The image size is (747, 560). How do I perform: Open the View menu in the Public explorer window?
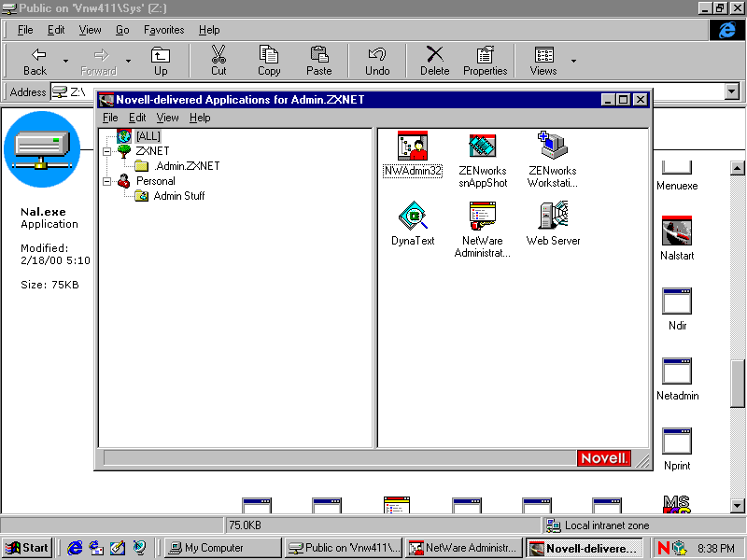click(90, 30)
